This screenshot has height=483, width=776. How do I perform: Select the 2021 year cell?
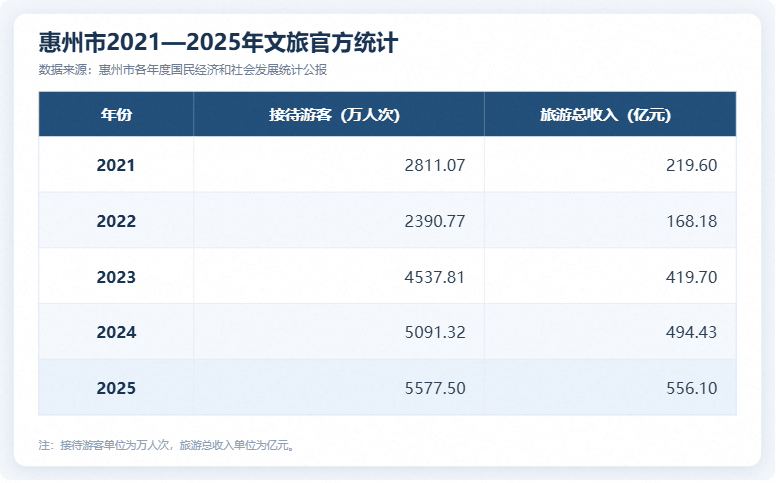point(116,165)
